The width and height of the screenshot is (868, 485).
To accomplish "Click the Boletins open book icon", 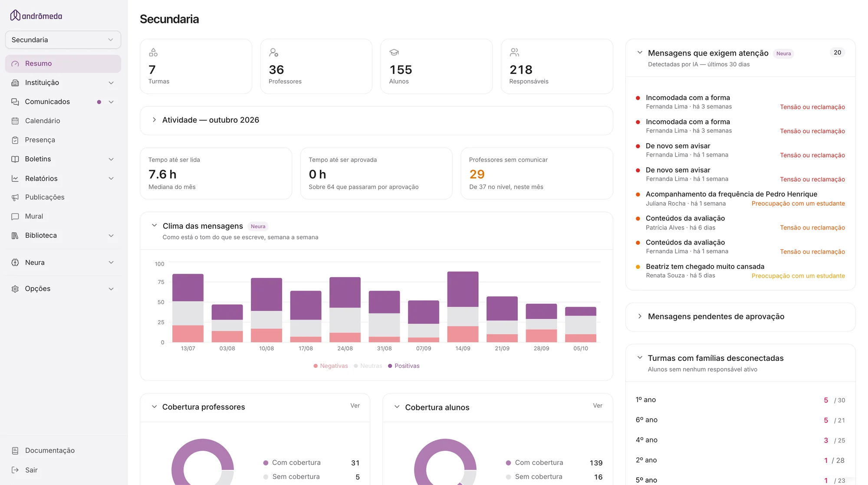I will [x=15, y=159].
